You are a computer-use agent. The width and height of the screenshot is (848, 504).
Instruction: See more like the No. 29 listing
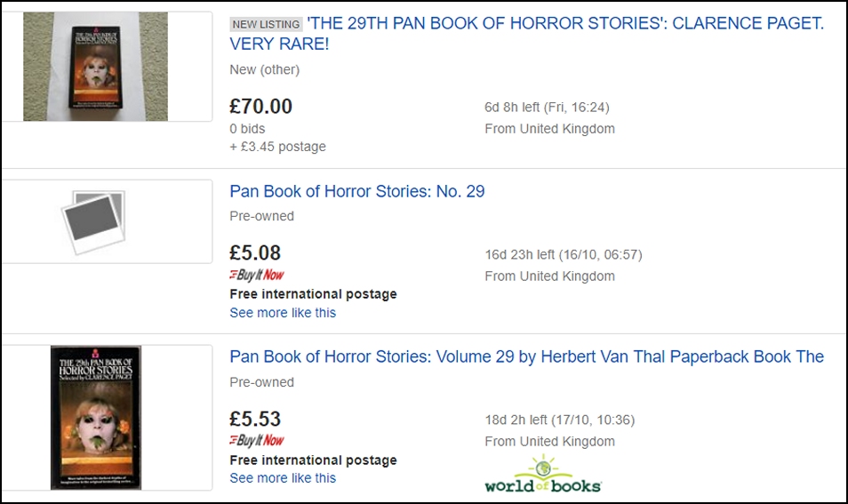click(283, 313)
